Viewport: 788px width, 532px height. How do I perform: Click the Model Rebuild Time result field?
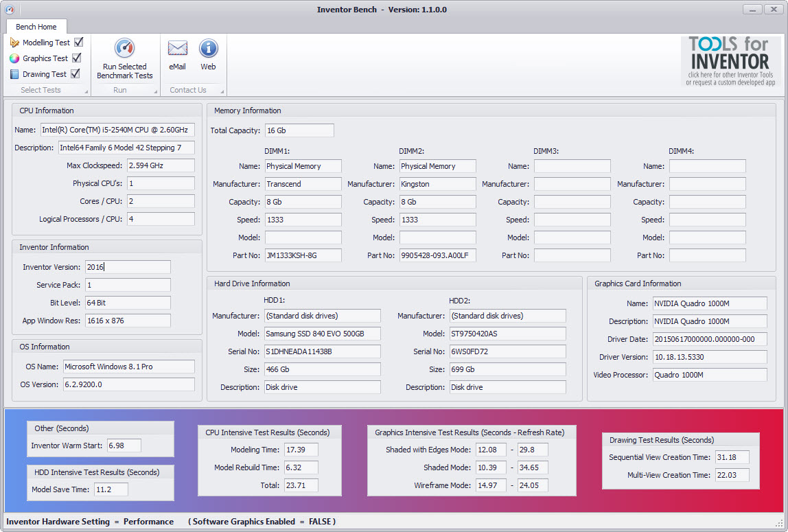(301, 467)
